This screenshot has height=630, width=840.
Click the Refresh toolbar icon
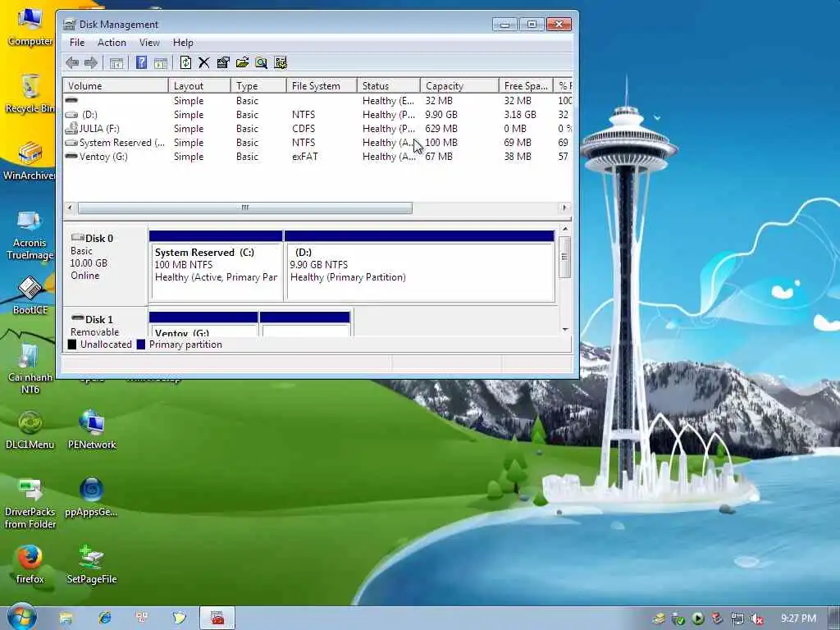point(185,62)
